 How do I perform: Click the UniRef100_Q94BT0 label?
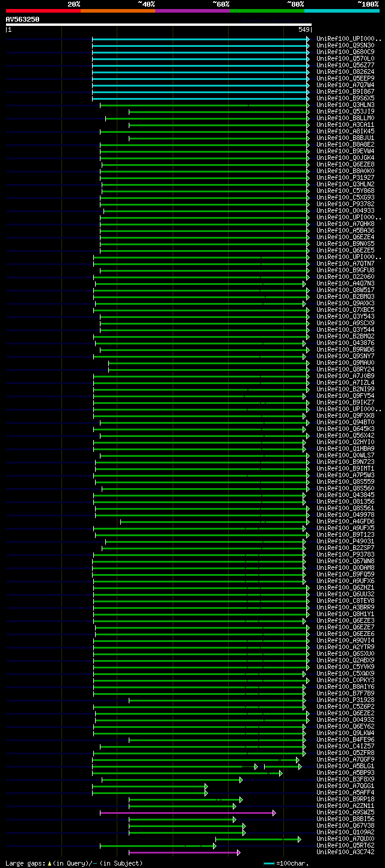(x=345, y=422)
